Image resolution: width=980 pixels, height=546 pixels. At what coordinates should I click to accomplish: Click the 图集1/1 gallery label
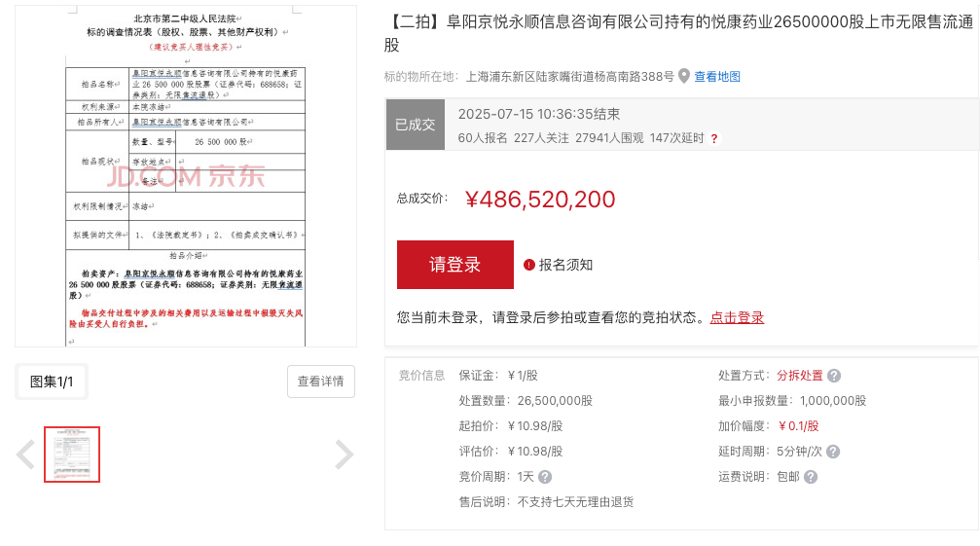[x=52, y=382]
